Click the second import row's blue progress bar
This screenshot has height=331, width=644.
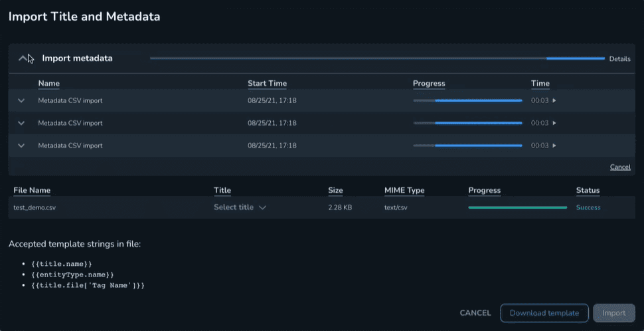tap(467, 123)
